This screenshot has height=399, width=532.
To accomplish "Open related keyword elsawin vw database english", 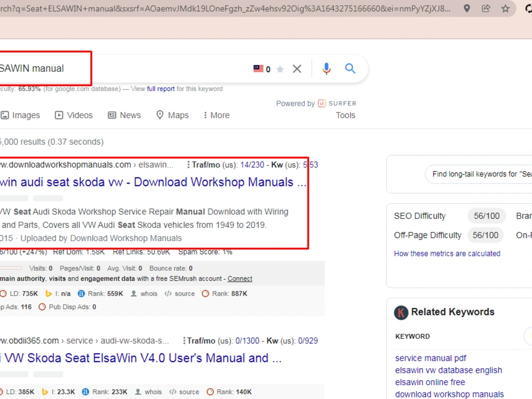I will tap(448, 370).
